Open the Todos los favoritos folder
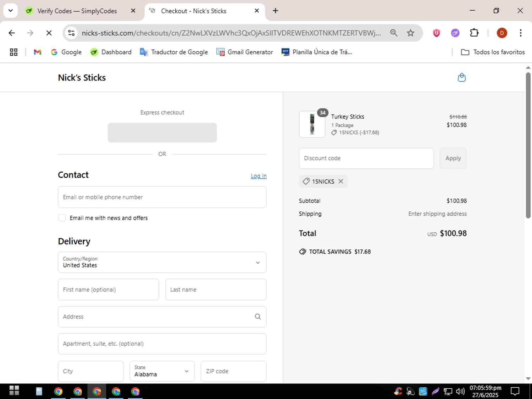The image size is (532, 399). click(x=493, y=52)
